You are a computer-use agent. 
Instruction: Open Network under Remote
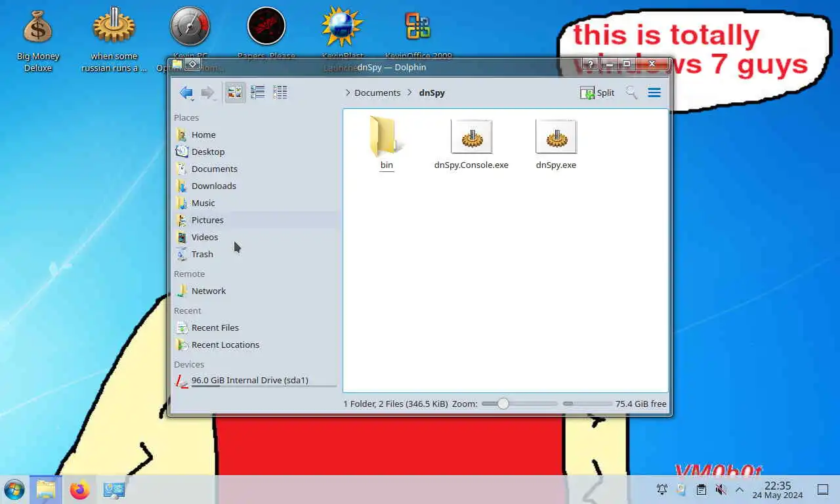pyautogui.click(x=255, y=291)
